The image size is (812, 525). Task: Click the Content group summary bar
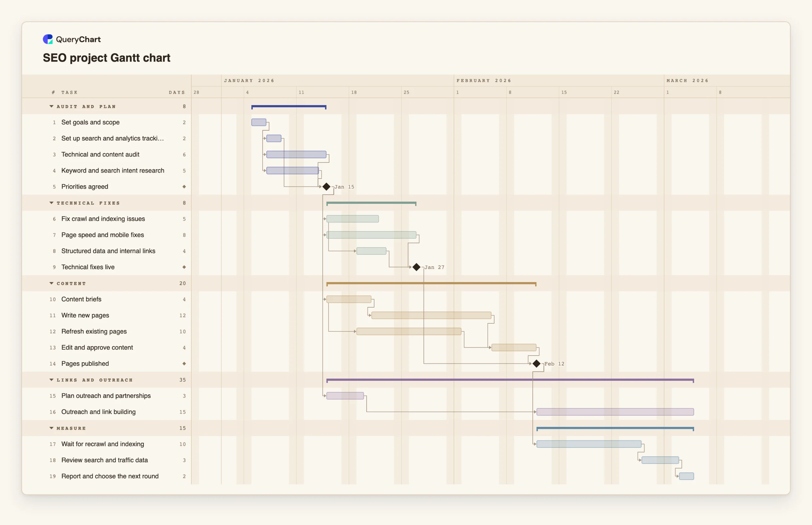tap(431, 284)
